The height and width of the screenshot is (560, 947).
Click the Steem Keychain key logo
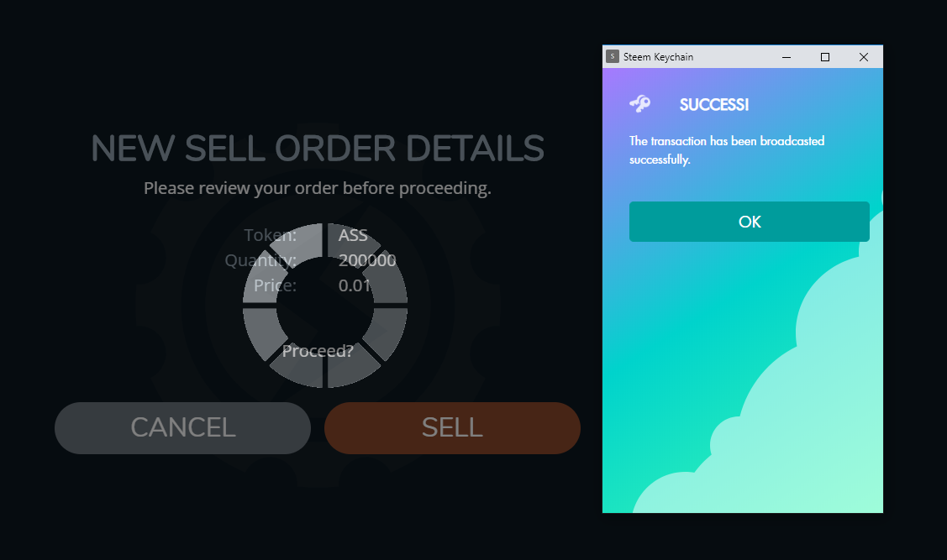coord(640,104)
